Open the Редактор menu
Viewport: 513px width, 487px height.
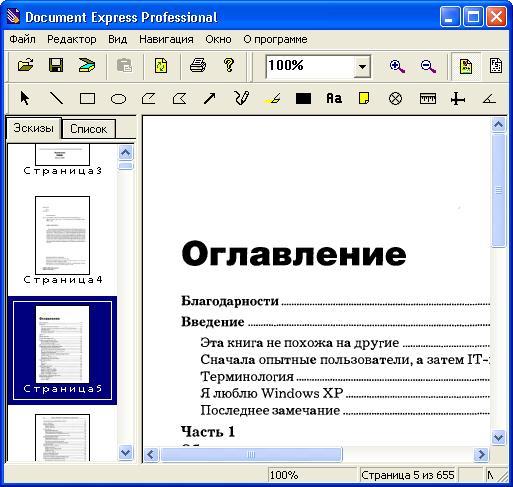72,39
